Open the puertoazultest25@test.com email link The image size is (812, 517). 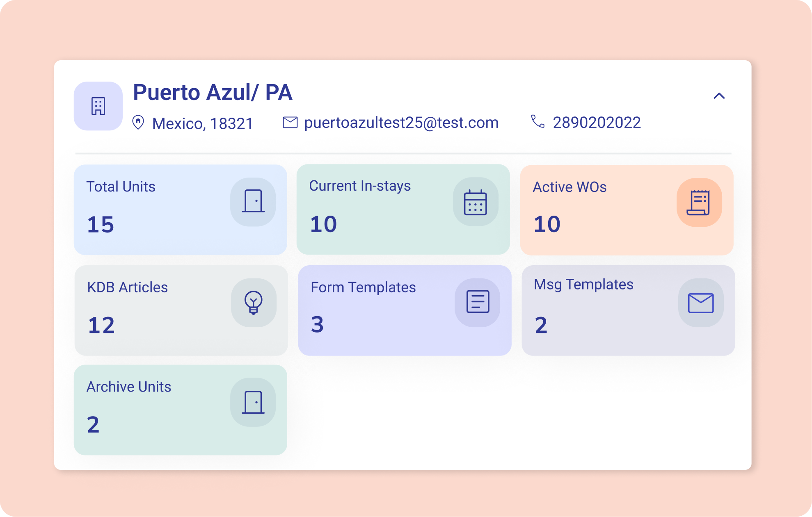coord(401,123)
